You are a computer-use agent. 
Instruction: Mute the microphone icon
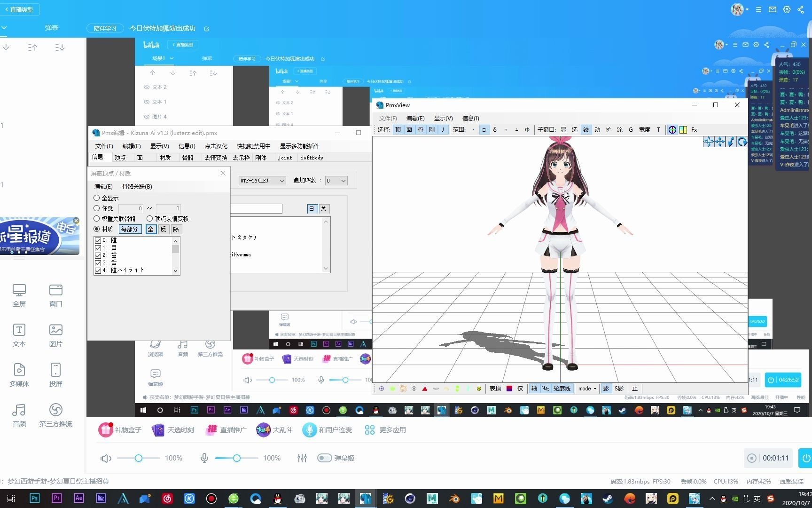[x=204, y=458]
